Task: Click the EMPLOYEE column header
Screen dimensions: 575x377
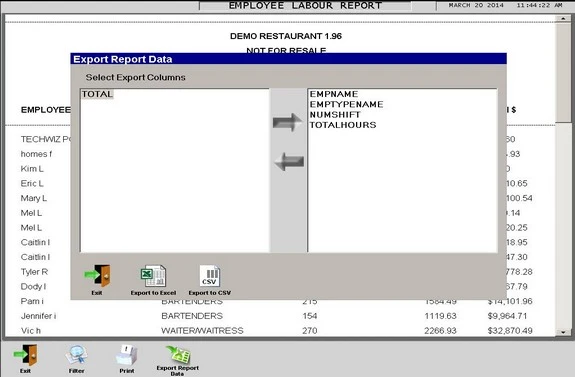Action: pos(45,110)
